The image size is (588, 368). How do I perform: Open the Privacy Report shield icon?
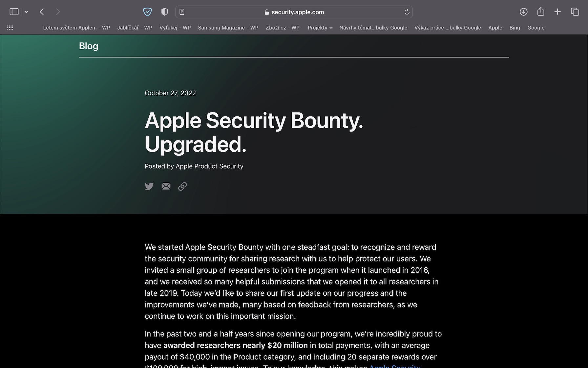click(164, 12)
